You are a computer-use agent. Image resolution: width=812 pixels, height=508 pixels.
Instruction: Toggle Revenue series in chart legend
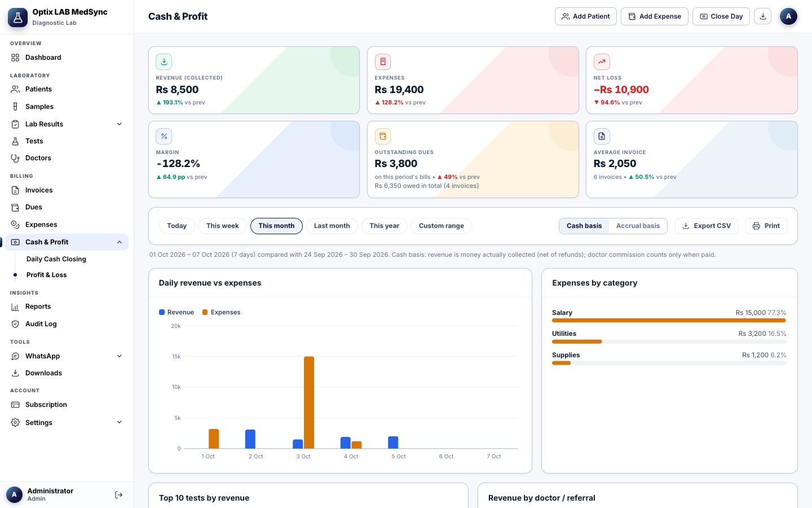click(x=176, y=312)
